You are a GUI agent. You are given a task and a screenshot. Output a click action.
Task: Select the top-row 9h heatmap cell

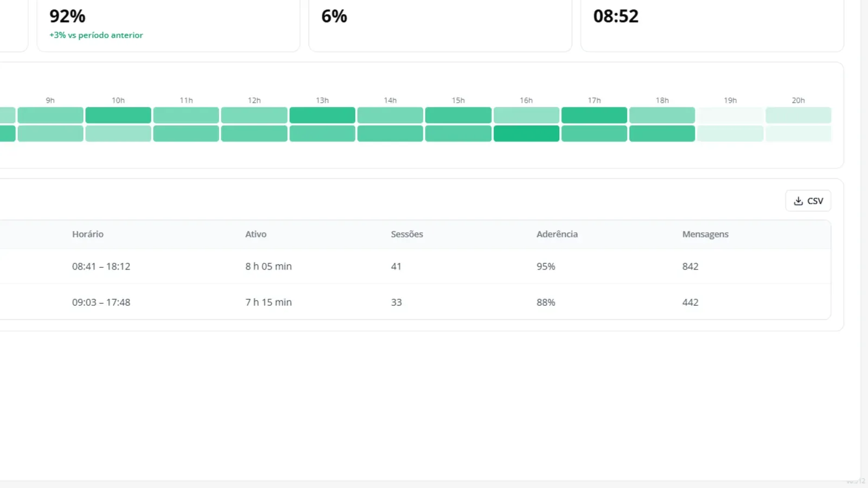point(50,115)
